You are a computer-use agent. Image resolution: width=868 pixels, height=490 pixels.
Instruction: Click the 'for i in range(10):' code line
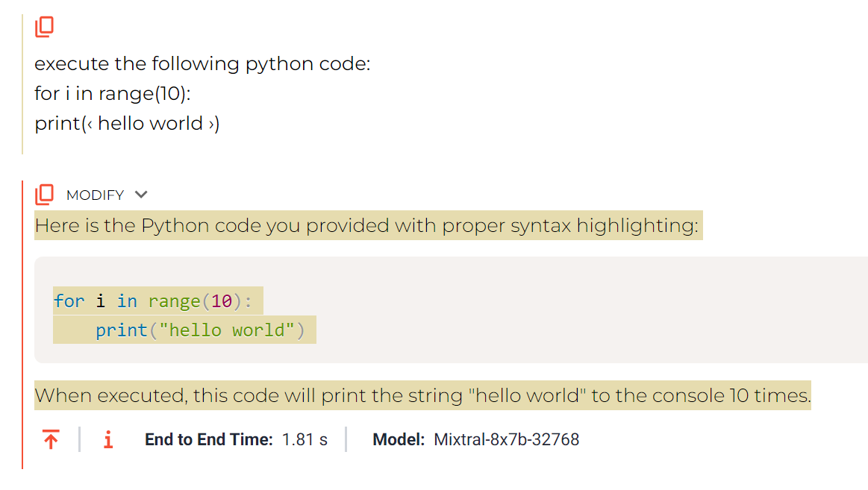157,301
